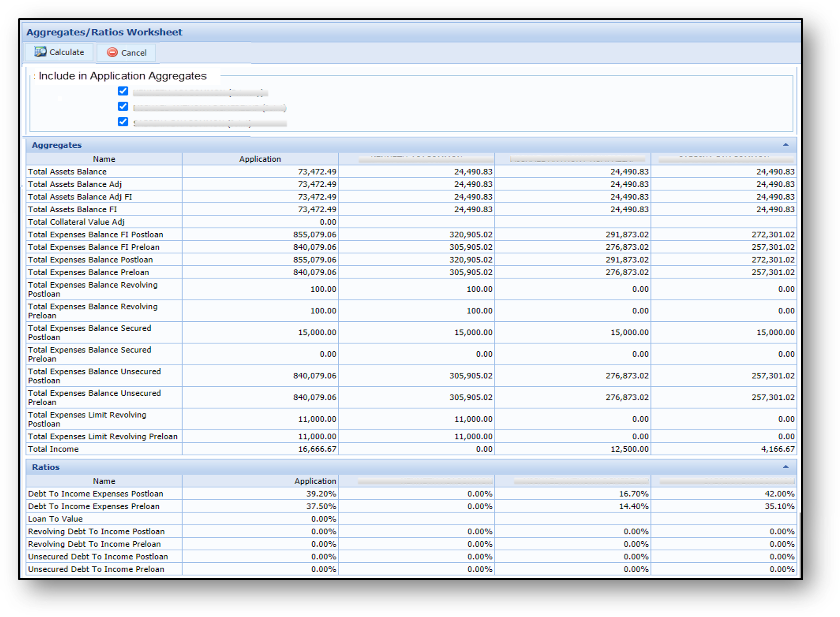Click the 14.40% ratio value

[633, 506]
